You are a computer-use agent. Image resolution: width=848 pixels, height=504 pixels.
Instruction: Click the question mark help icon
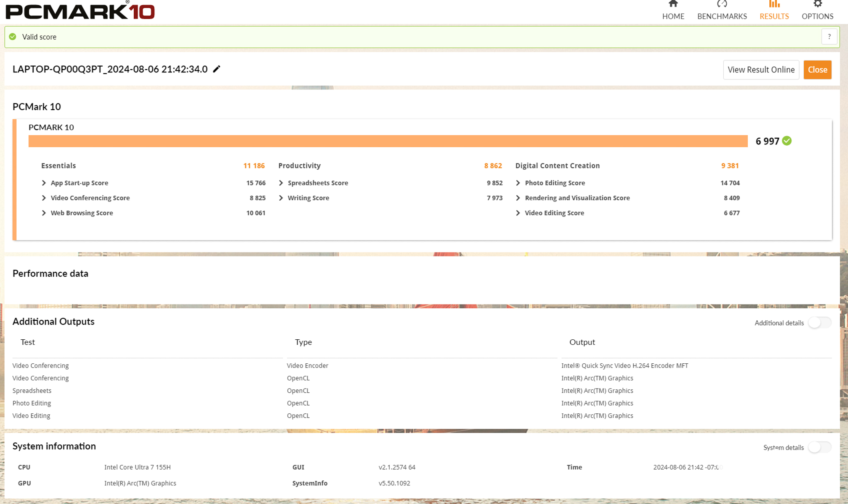(829, 36)
